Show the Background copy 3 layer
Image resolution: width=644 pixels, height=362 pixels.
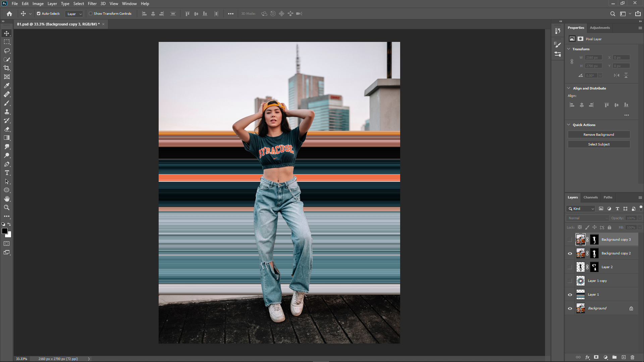pyautogui.click(x=570, y=240)
